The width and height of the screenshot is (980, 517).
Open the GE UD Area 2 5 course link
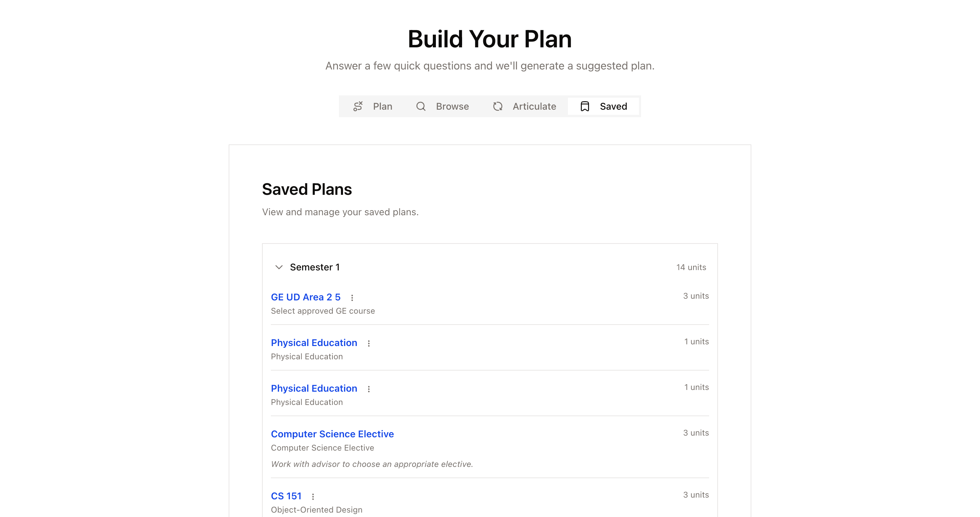[x=306, y=297]
